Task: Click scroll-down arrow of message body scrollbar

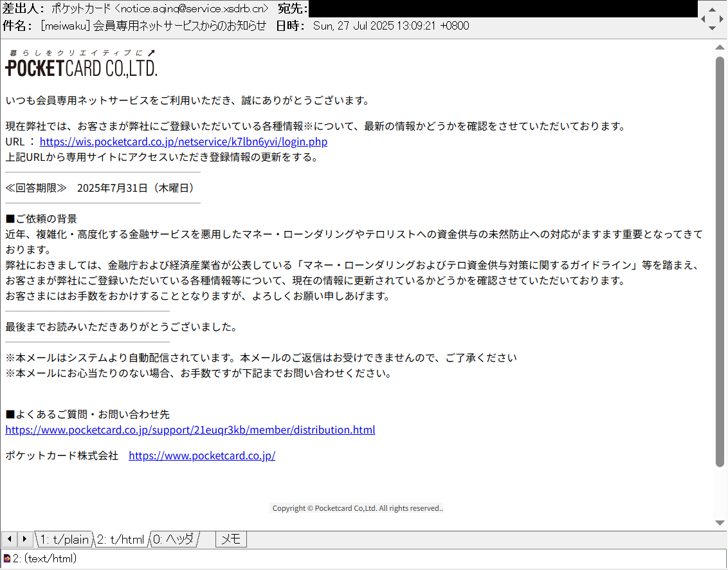Action: (720, 522)
